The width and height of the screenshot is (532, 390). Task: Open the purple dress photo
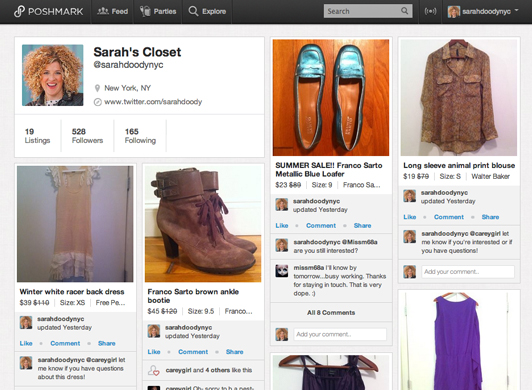[x=459, y=341]
